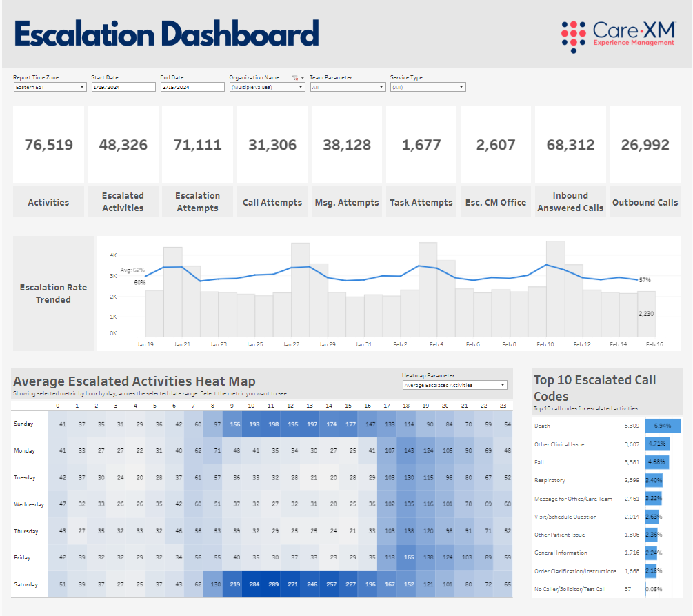Open the Organization Name filter options arrow
This screenshot has width=693, height=616.
click(302, 78)
